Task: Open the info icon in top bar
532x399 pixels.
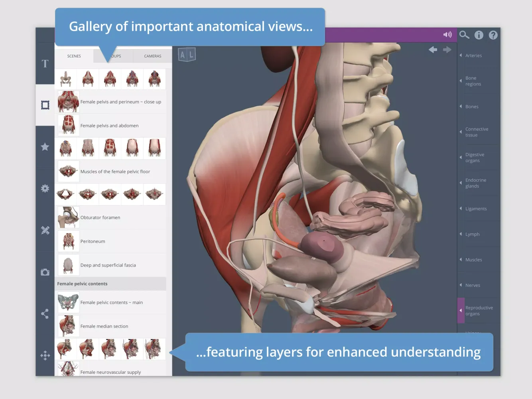Action: coord(479,35)
